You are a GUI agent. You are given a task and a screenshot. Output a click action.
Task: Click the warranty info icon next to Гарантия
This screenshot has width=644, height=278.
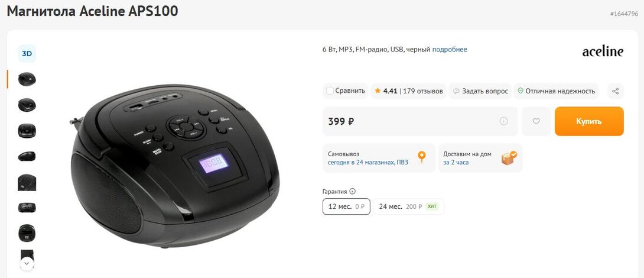coord(352,191)
